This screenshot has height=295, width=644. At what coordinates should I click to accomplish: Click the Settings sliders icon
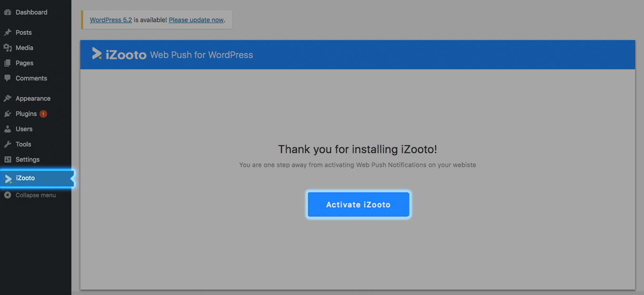pos(8,159)
